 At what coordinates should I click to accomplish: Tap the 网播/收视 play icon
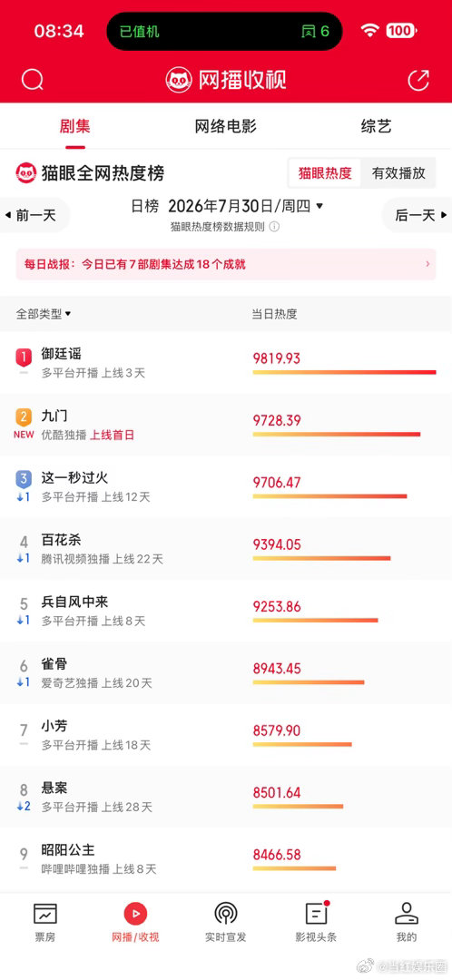(x=135, y=914)
